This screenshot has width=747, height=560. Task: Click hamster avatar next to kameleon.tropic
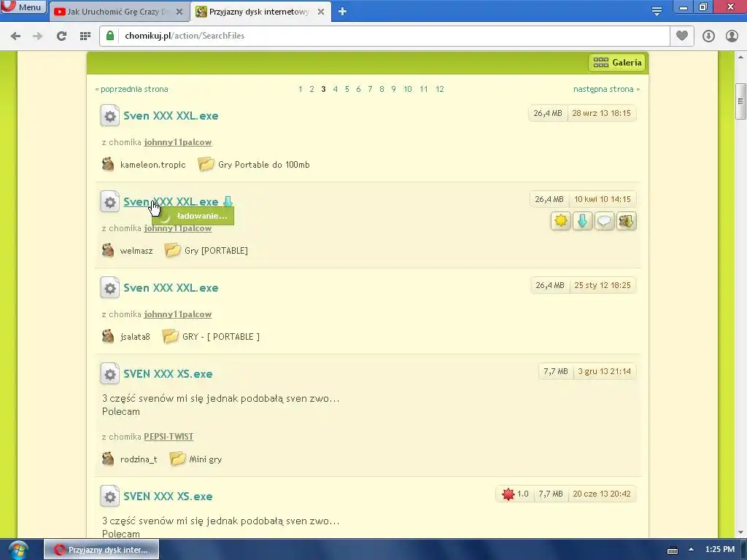(x=108, y=164)
